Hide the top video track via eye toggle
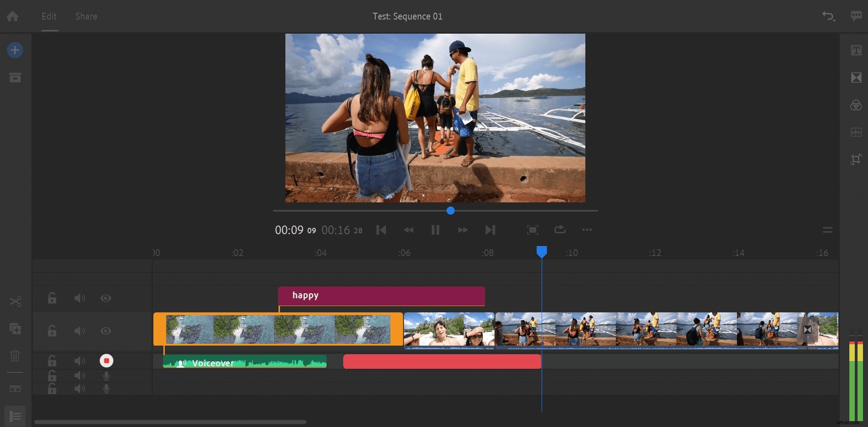This screenshot has width=868, height=427. (106, 298)
